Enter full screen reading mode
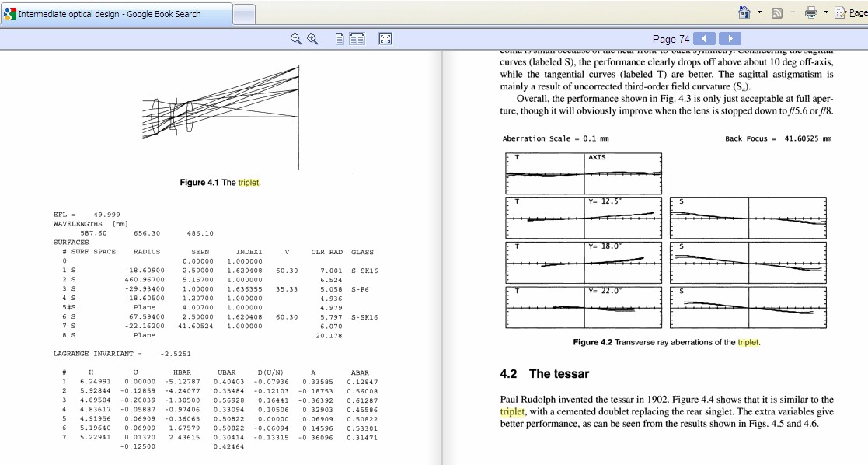Screen dimensions: 868x465 385,39
